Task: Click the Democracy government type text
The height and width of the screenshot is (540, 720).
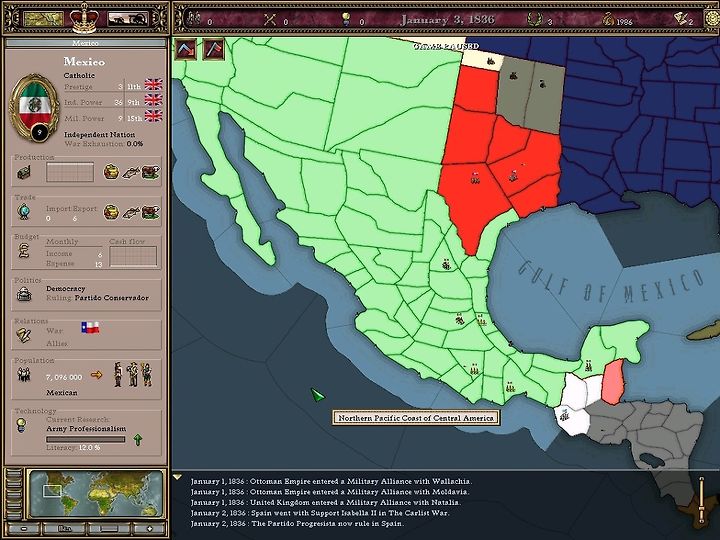Action: (x=66, y=288)
